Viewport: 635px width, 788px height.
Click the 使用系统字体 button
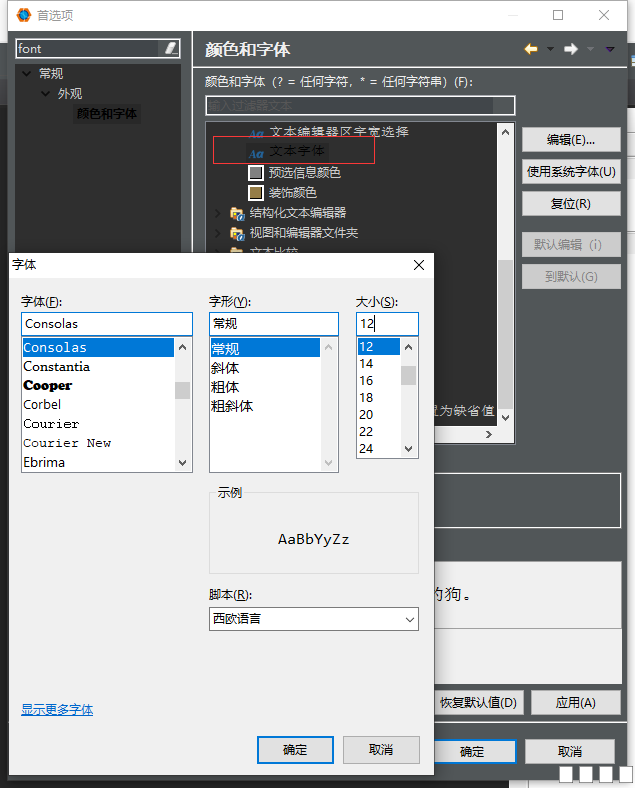[571, 171]
